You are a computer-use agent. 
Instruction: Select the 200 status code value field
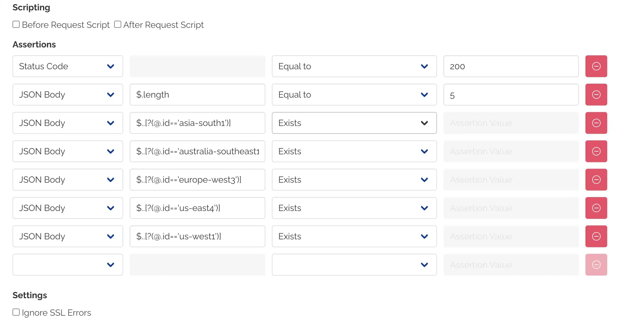coord(511,66)
